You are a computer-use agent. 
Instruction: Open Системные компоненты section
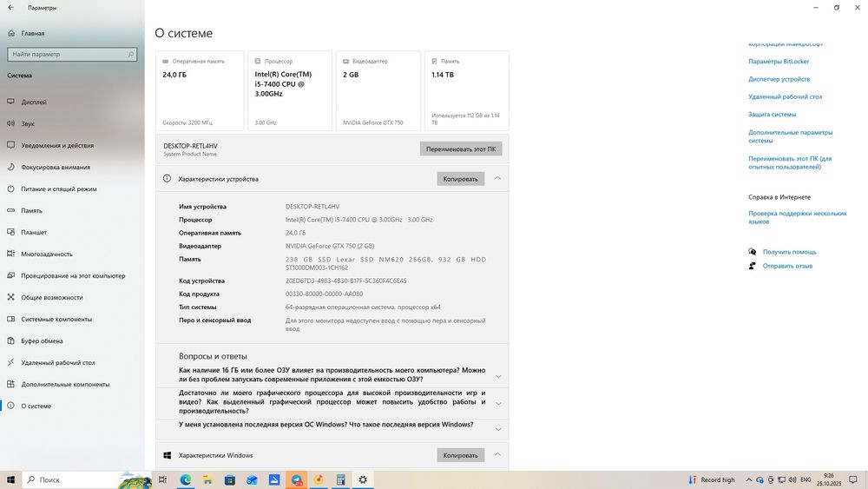click(72, 319)
